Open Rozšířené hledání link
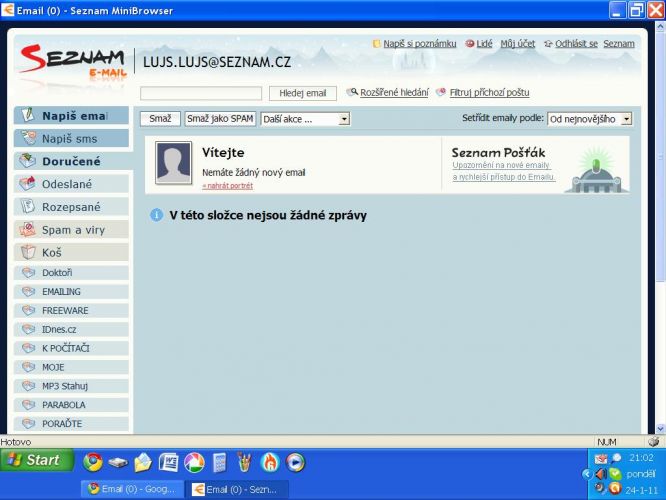 coord(394,92)
